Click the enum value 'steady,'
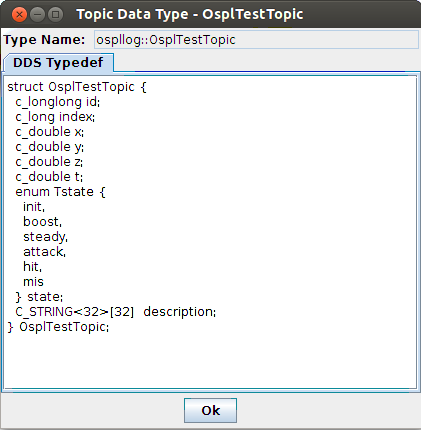Image resolution: width=421 pixels, height=430 pixels. tap(45, 237)
